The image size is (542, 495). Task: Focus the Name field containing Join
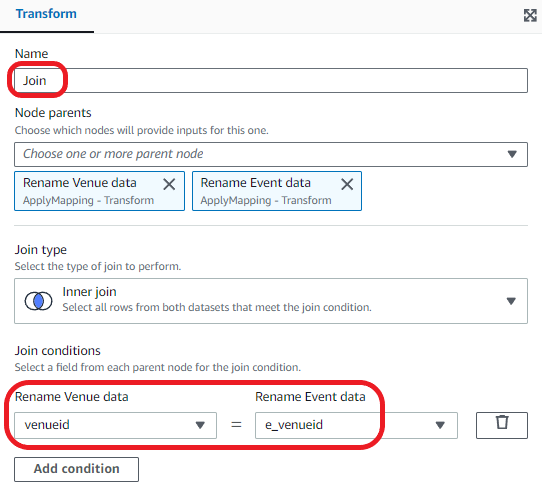pos(271,81)
